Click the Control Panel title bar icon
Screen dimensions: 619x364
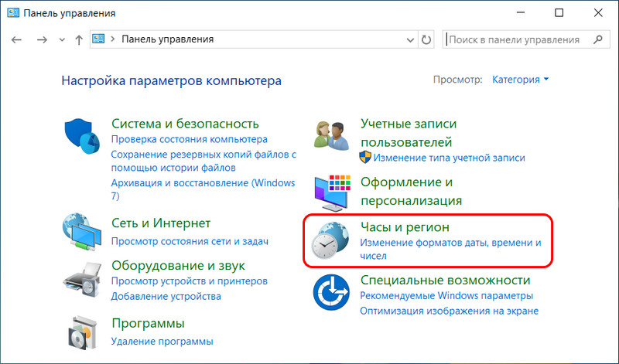[x=13, y=12]
